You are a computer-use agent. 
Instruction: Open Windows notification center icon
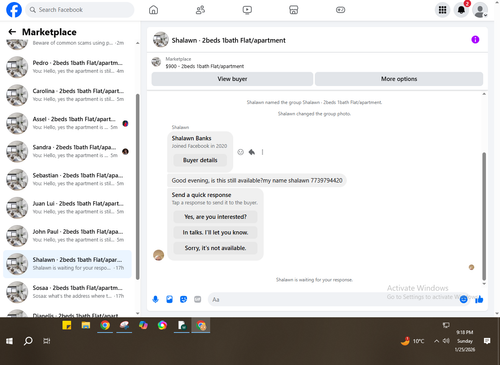(487, 341)
